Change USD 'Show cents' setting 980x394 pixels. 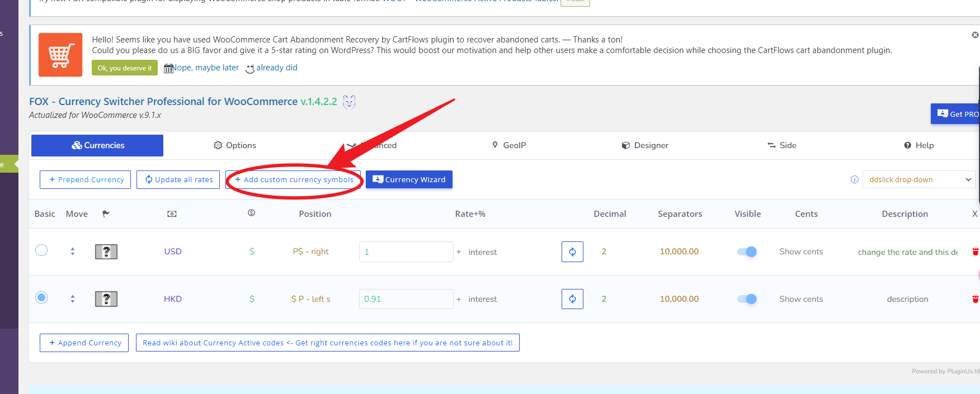coord(801,251)
